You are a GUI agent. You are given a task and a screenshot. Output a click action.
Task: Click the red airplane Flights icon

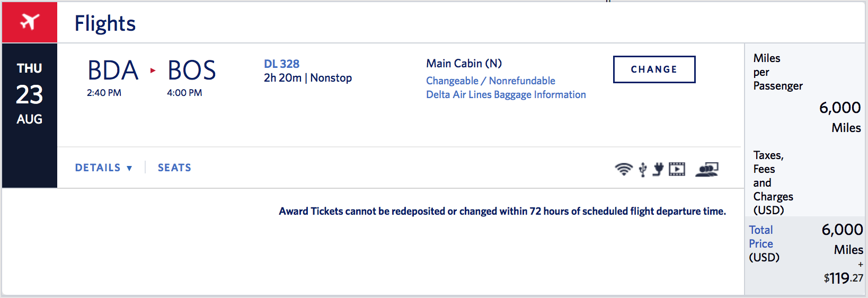tap(30, 22)
